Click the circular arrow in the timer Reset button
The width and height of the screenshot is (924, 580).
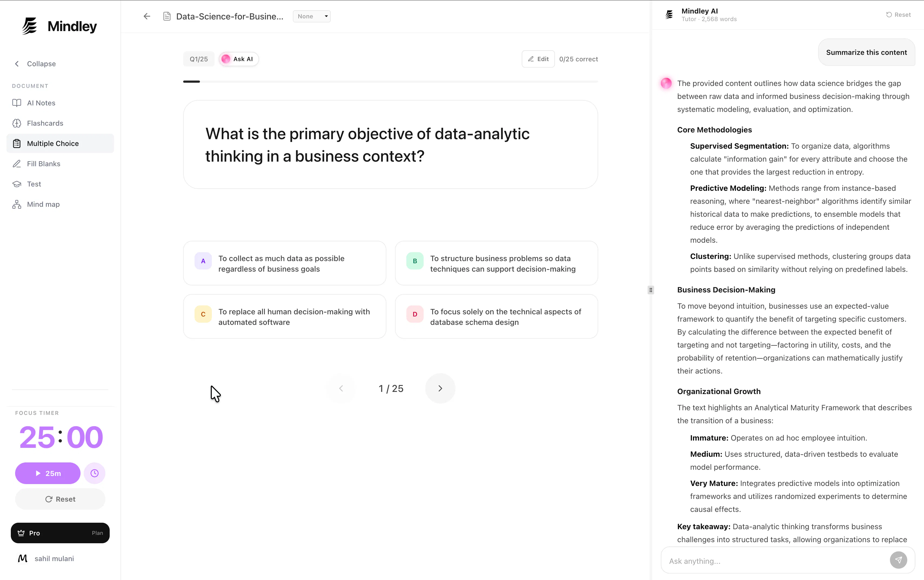[x=49, y=499]
